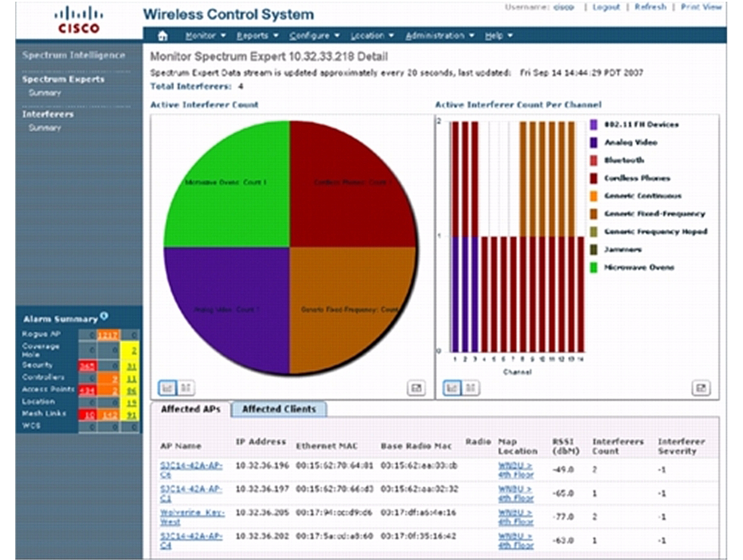Open the Administration menu

pos(440,36)
